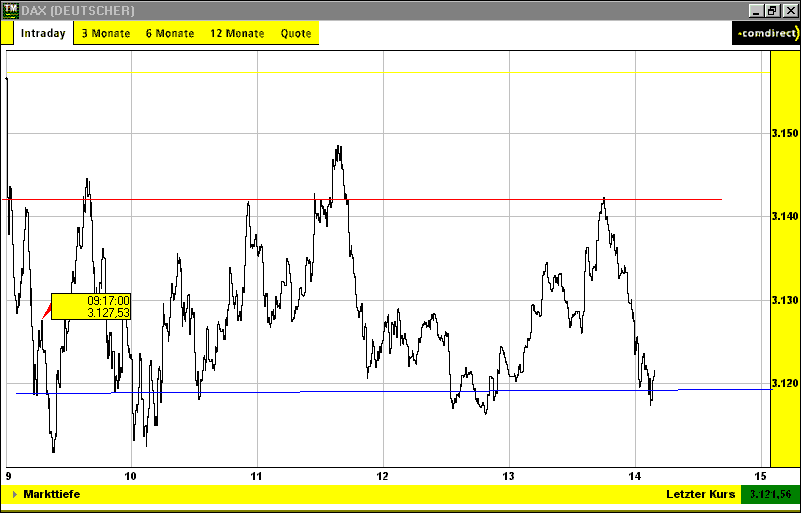Close the DAX window
The width and height of the screenshot is (801, 513).
pos(790,10)
